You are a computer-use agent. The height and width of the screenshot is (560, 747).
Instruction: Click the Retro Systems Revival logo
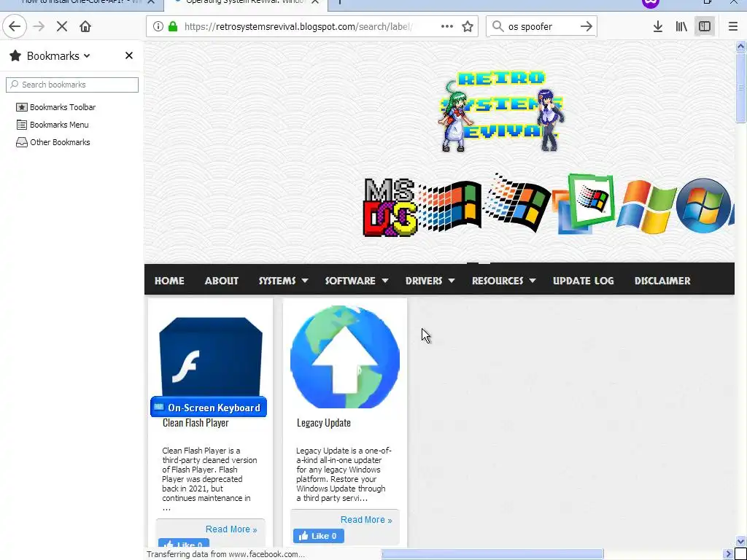coord(501,111)
